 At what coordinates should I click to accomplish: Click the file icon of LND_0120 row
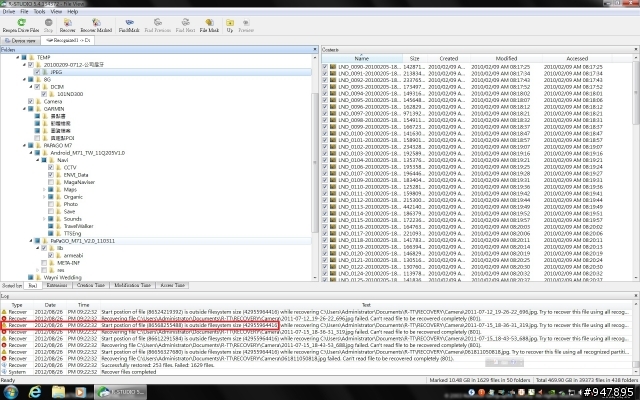click(333, 253)
